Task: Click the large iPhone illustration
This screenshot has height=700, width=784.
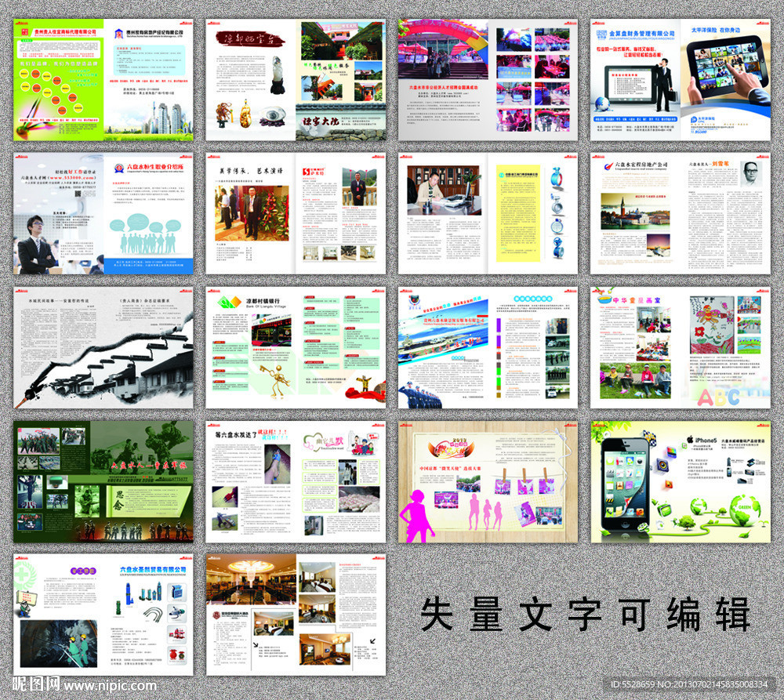Action: pyautogui.click(x=626, y=488)
